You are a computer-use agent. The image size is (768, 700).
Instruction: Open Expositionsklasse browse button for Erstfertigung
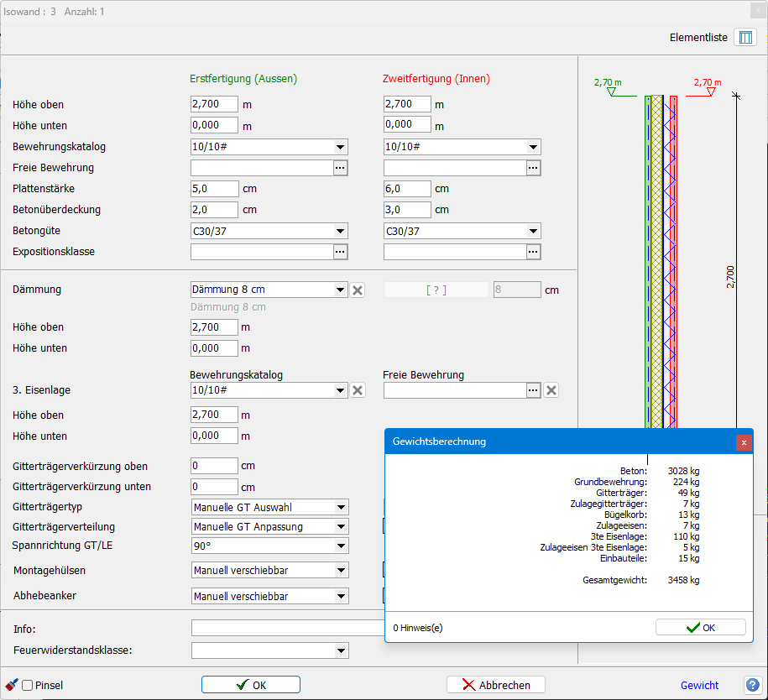(x=340, y=252)
